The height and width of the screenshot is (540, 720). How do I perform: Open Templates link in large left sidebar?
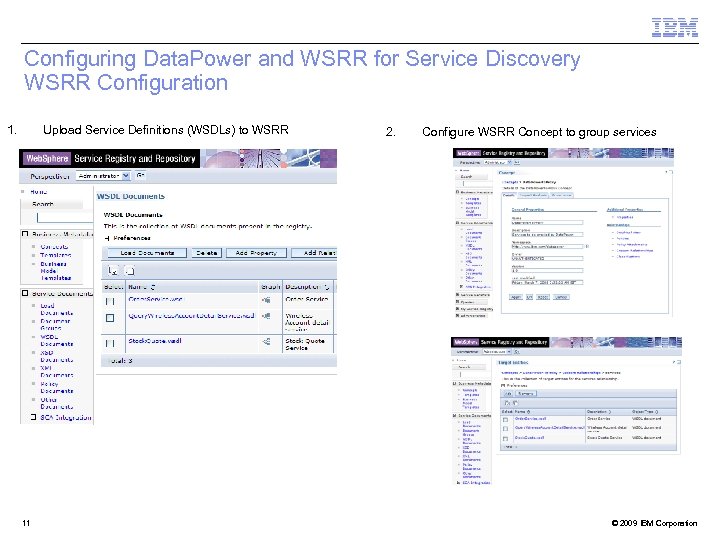[56, 255]
